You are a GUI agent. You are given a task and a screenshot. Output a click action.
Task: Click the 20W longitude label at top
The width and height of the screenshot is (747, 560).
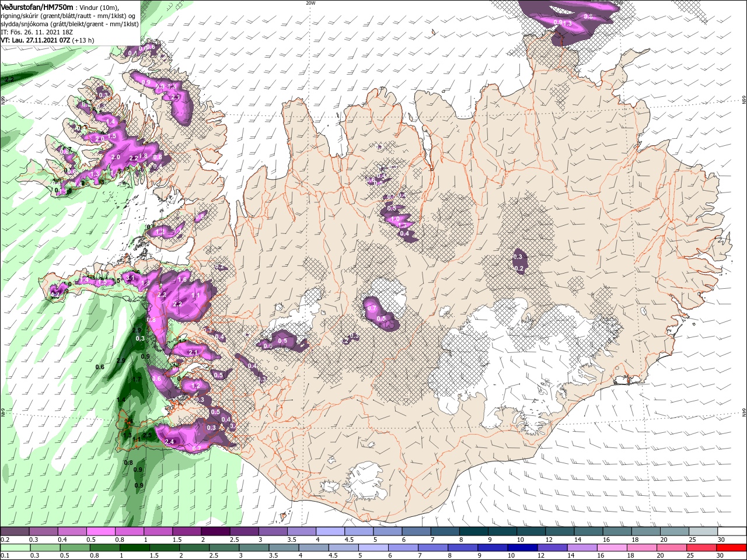[x=310, y=3]
